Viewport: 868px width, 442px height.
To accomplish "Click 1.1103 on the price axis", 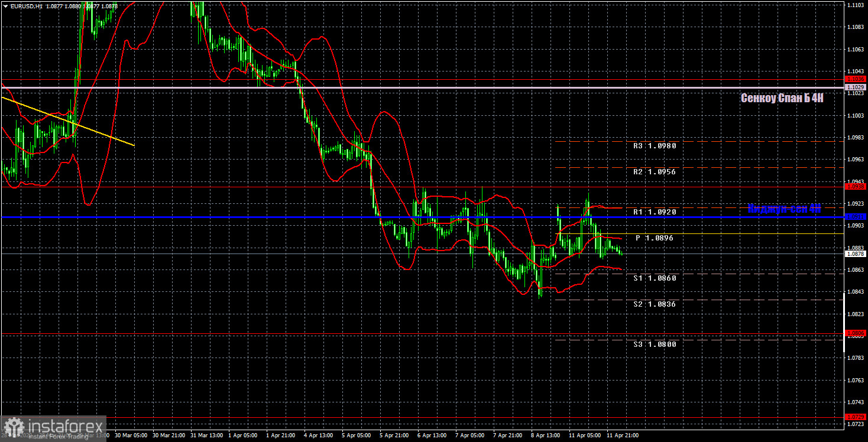I will pyautogui.click(x=856, y=5).
